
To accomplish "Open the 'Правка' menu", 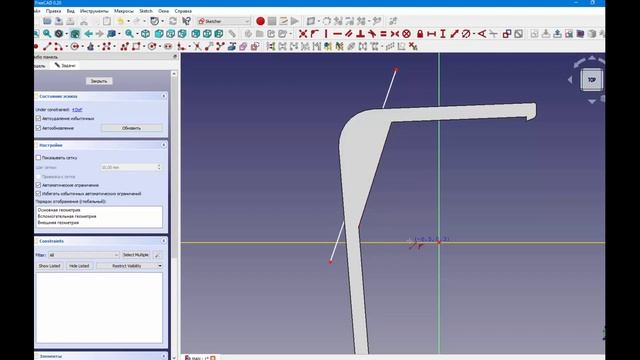I will (x=53, y=11).
